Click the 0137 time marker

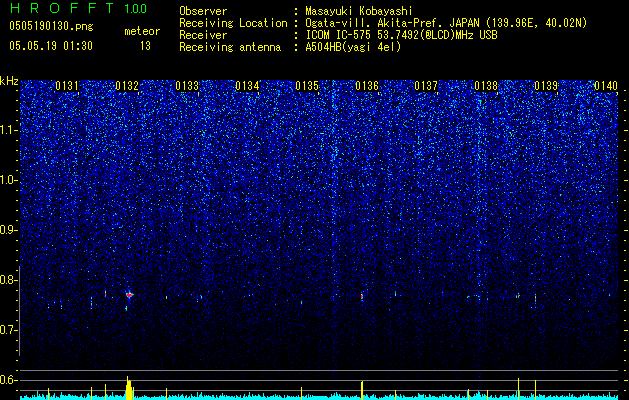426,86
